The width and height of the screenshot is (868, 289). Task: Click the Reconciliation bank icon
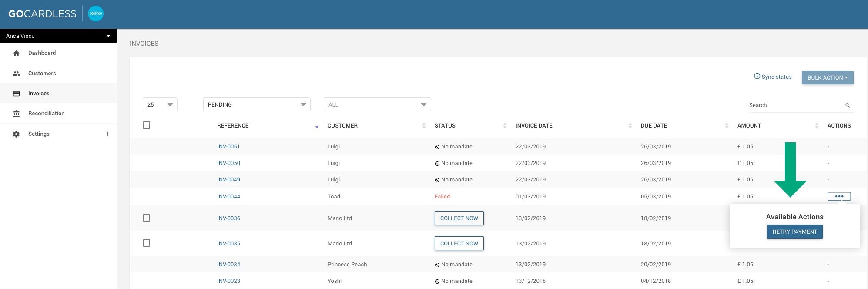click(17, 114)
